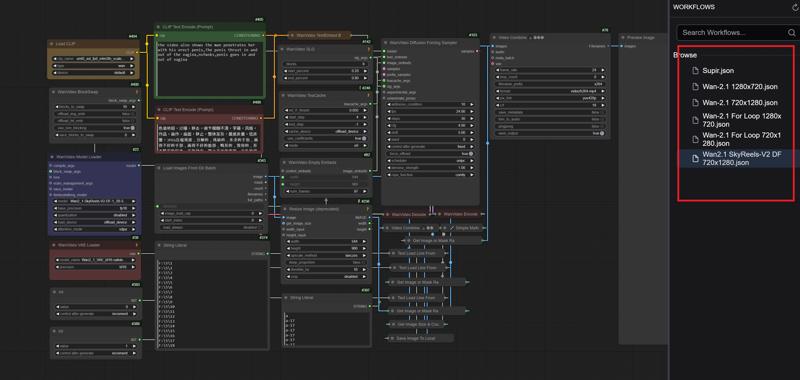Open scheduler dropdown in Diffusion Forcing Sampler
This screenshot has height=380, width=800.
(431, 160)
